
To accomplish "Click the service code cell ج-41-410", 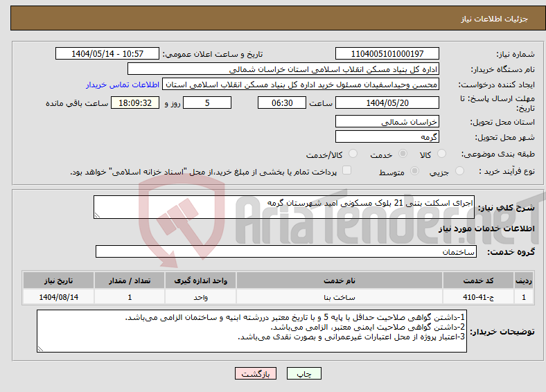I will (479, 297).
